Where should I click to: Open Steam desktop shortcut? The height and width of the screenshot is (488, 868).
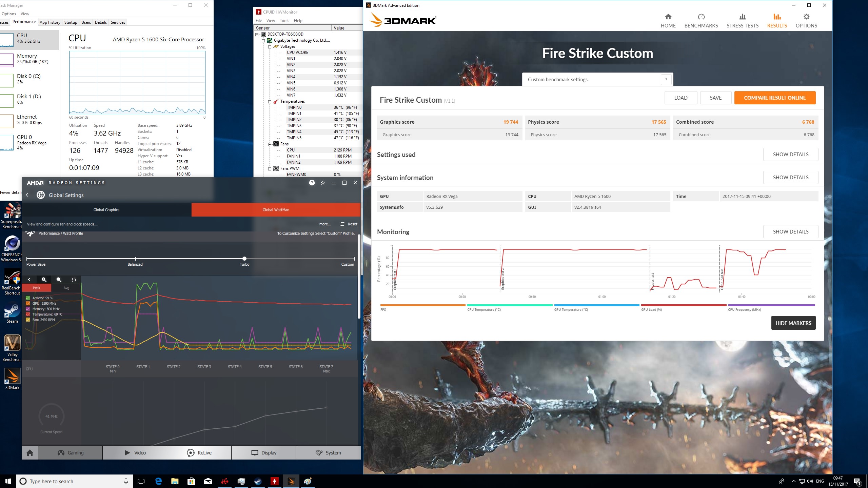pyautogui.click(x=12, y=313)
